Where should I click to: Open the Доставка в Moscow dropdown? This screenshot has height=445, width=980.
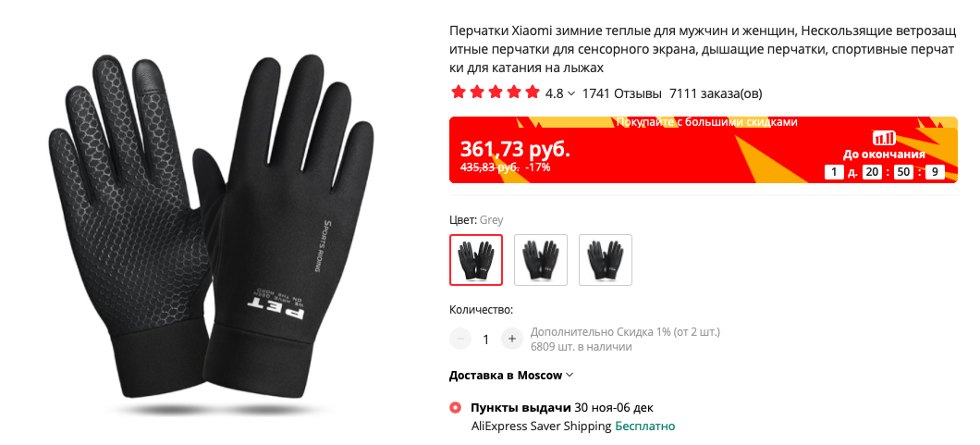click(x=511, y=375)
